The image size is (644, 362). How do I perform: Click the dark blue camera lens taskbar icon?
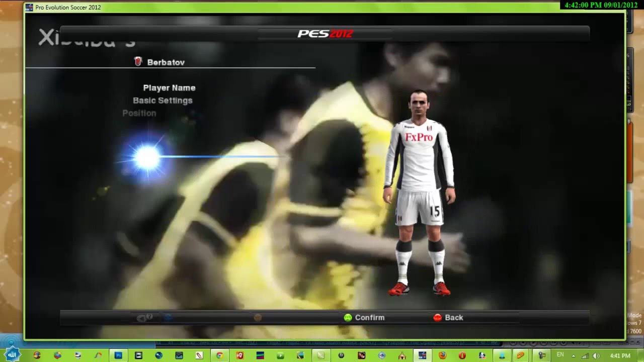point(159,355)
